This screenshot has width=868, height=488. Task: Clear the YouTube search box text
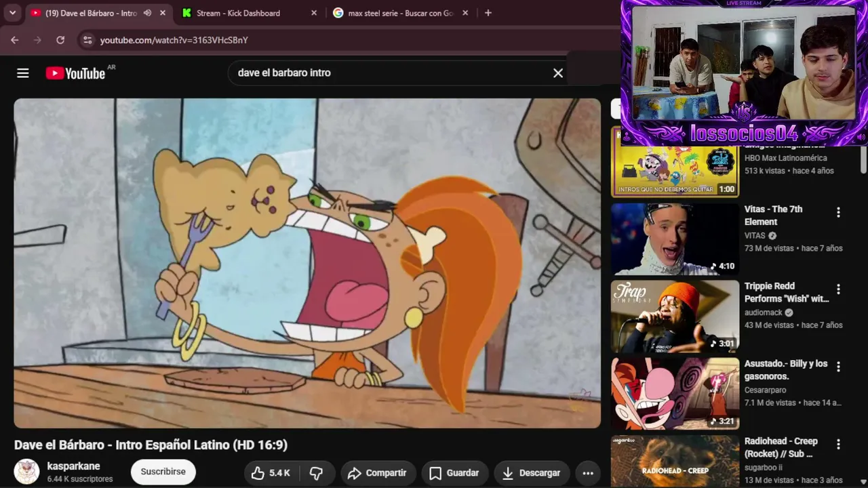558,73
